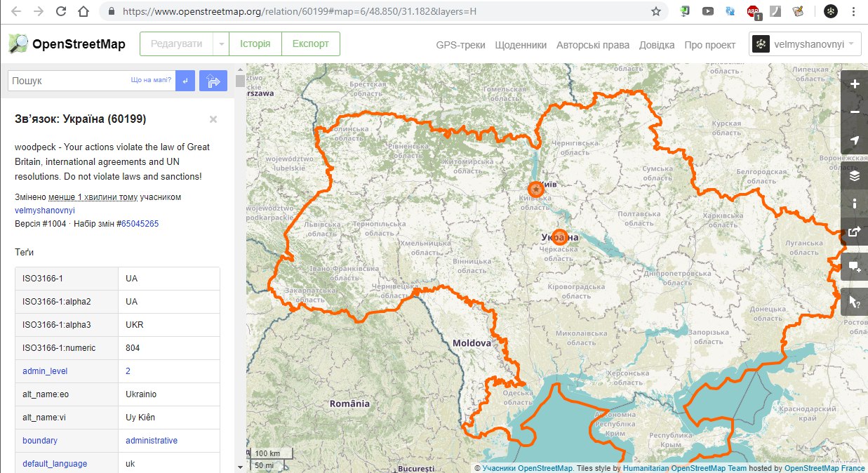The width and height of the screenshot is (868, 473).
Task: Open Довідка help page
Action: coord(657,44)
